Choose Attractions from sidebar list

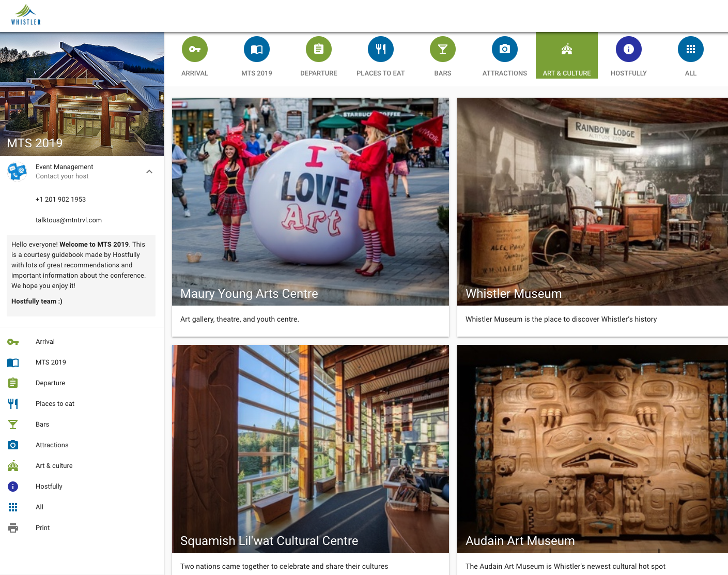coord(52,445)
